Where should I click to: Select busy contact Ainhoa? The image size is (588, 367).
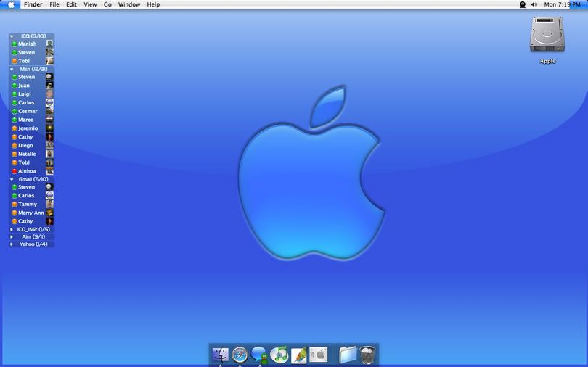point(28,171)
